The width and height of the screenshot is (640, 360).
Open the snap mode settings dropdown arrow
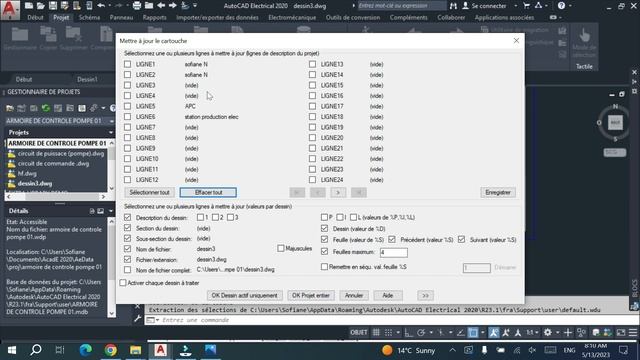[x=398, y=333]
